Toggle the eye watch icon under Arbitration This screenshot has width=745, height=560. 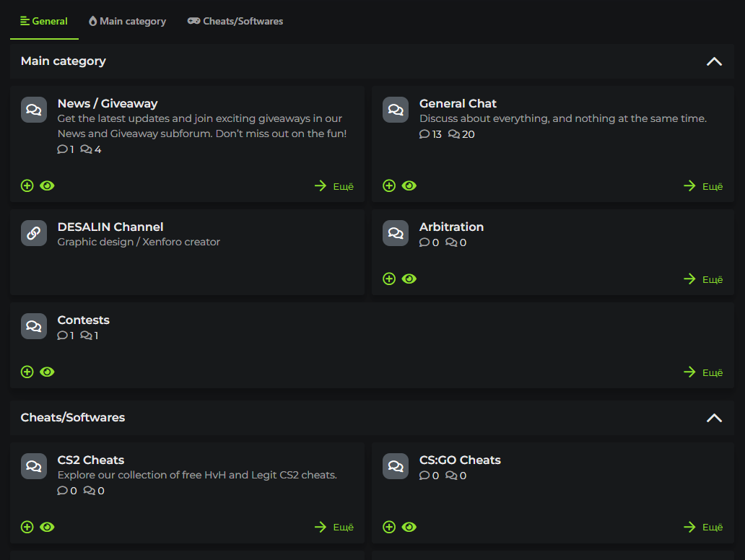(x=409, y=279)
